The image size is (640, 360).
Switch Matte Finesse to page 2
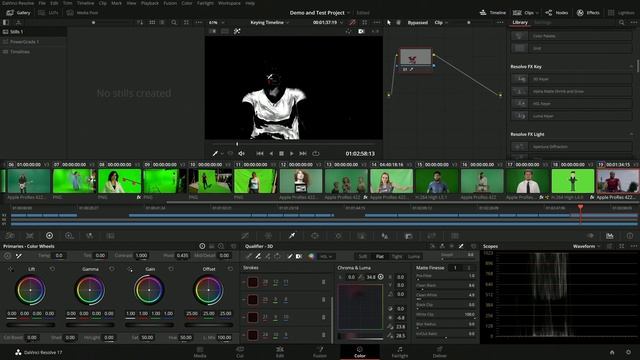coord(469,268)
